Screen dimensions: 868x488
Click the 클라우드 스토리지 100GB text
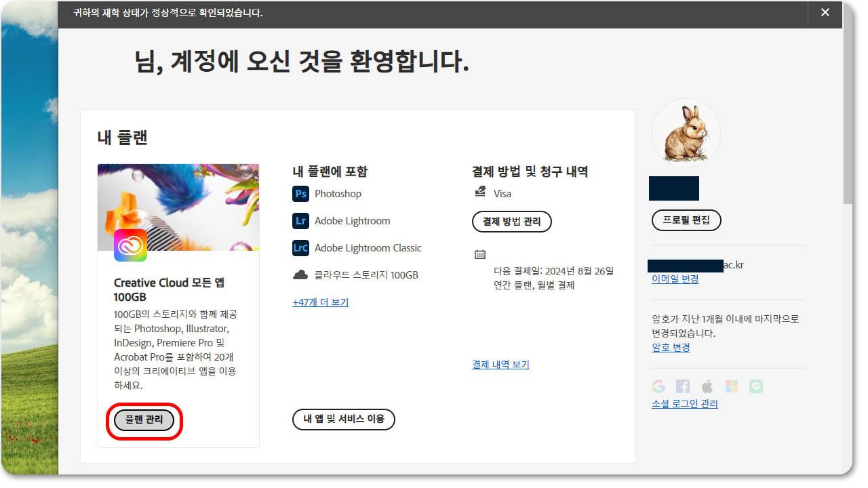click(366, 275)
